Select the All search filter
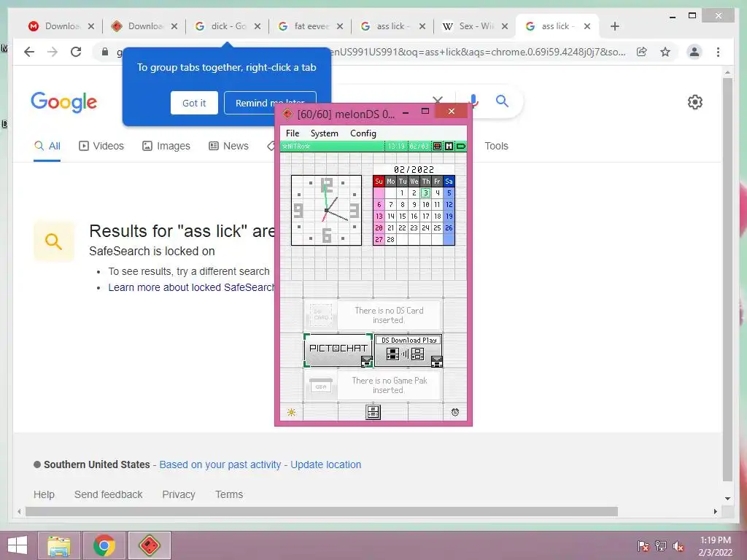 point(47,146)
